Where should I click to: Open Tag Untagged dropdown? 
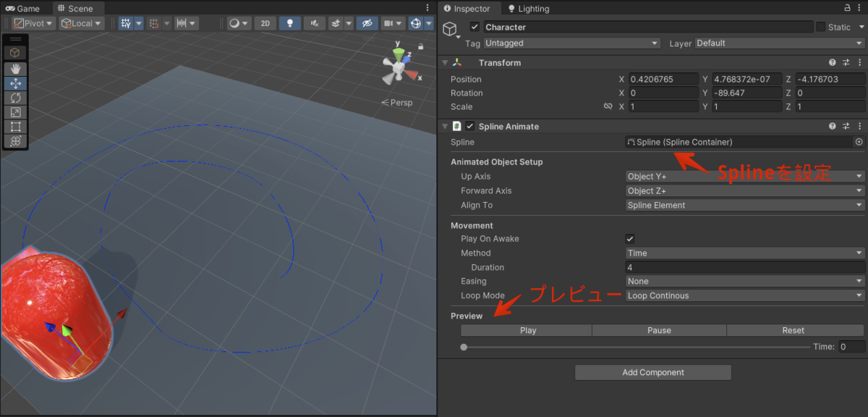point(571,43)
